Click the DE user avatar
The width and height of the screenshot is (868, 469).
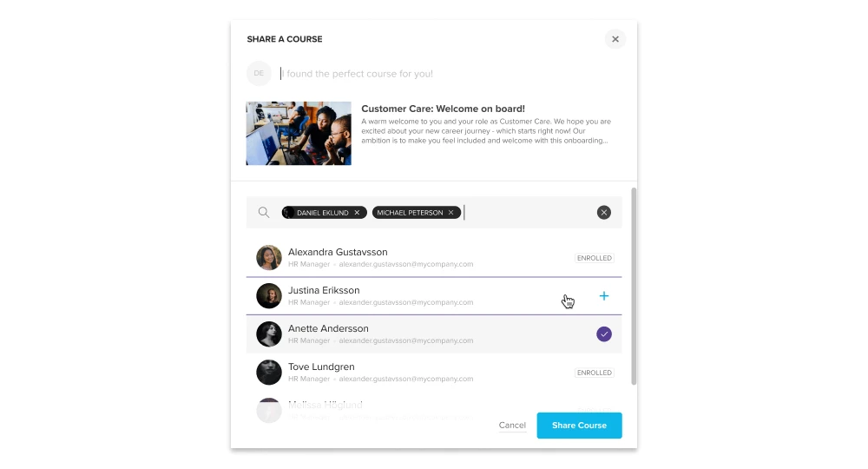(259, 74)
